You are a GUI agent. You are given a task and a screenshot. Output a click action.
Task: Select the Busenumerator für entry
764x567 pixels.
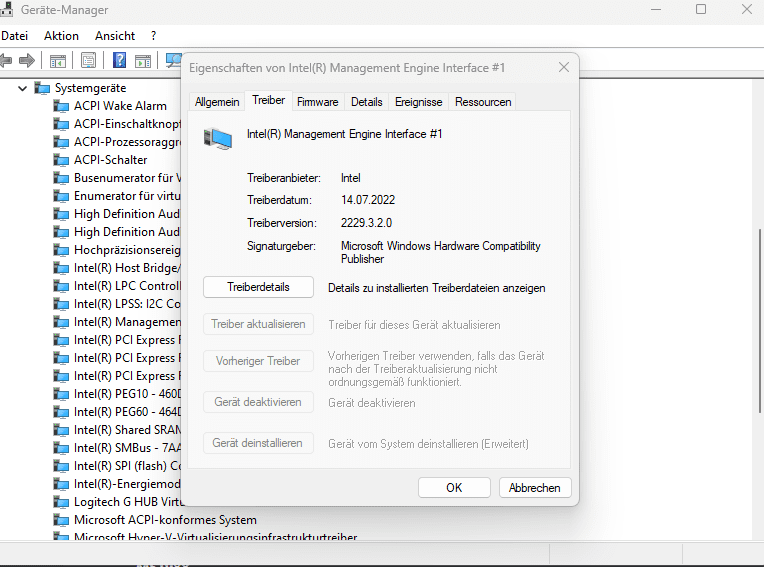point(127,178)
